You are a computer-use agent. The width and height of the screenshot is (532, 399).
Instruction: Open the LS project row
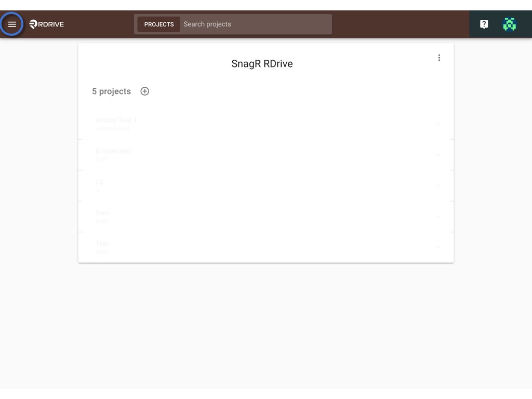pyautogui.click(x=266, y=186)
